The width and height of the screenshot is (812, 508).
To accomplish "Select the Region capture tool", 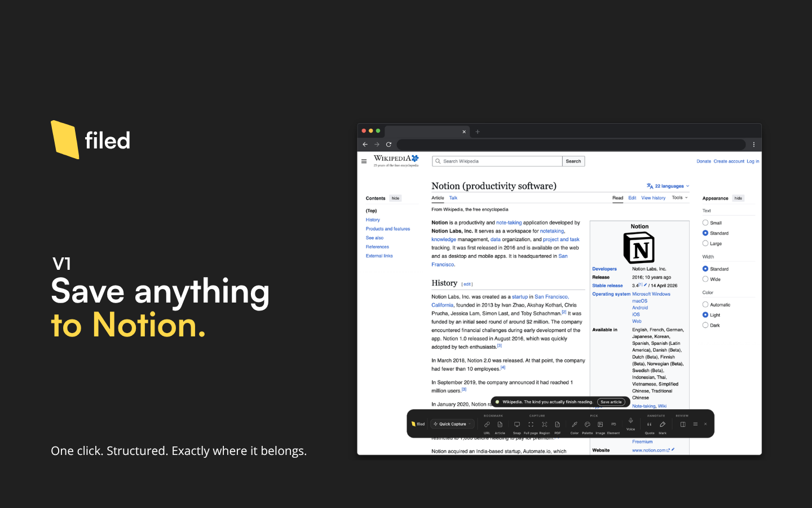I will pyautogui.click(x=544, y=424).
